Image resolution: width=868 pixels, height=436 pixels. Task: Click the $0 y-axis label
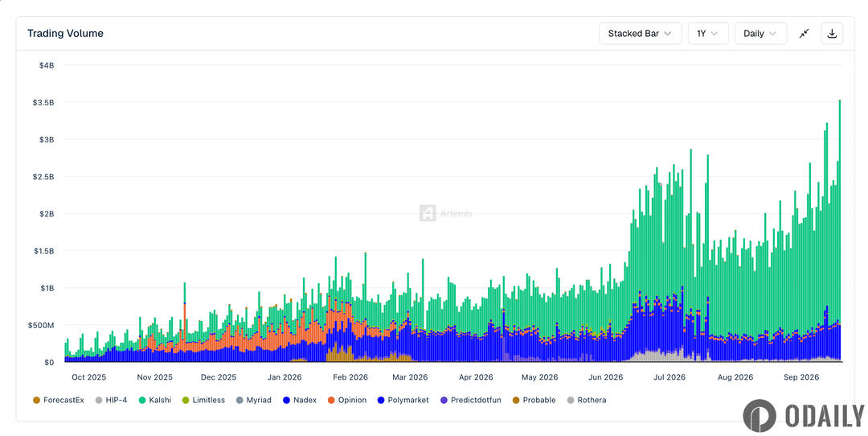[49, 362]
